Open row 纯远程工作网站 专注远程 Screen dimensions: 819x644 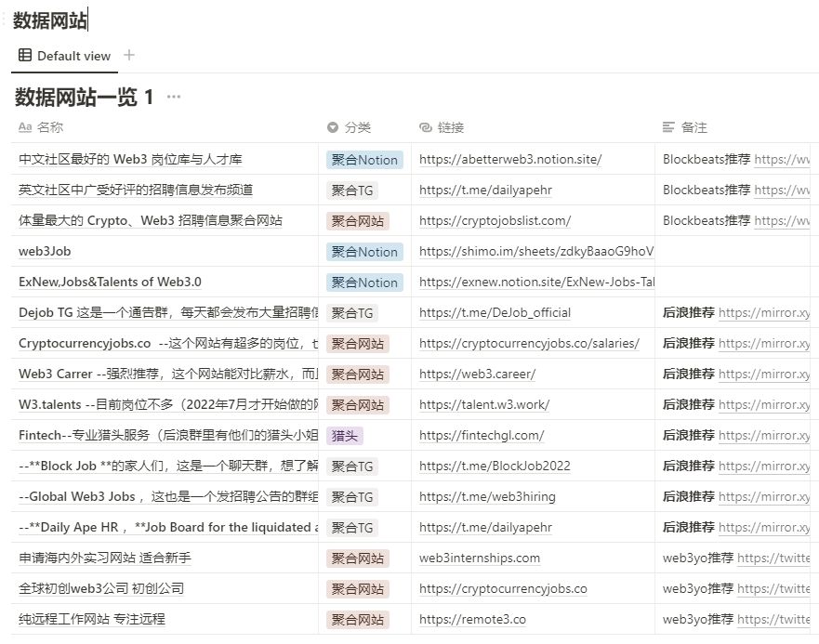tap(92, 620)
